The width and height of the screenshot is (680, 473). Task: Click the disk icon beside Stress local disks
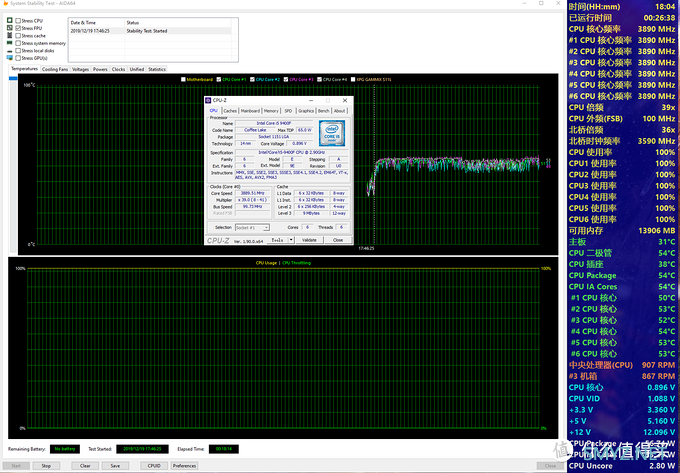(x=11, y=50)
